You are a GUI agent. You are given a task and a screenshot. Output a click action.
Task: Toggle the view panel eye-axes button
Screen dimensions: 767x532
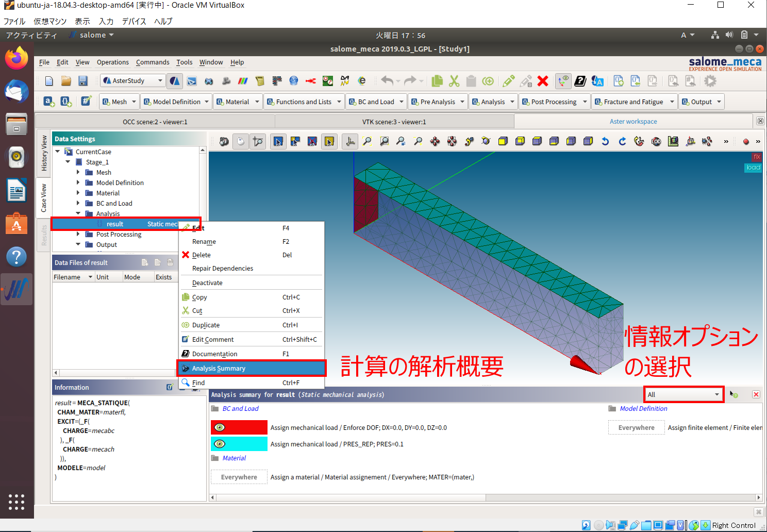point(564,80)
